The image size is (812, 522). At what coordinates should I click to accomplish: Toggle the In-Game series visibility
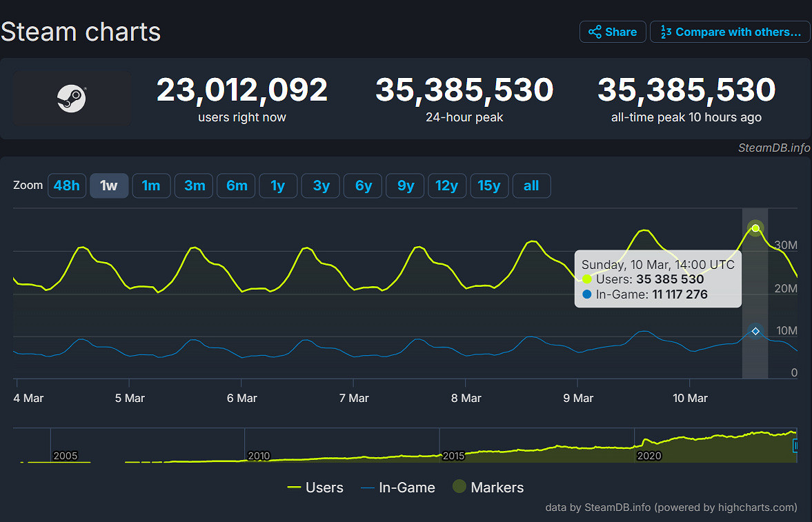[x=406, y=487]
